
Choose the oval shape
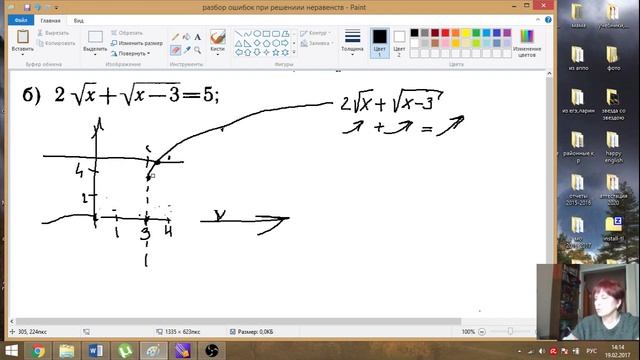(257, 33)
